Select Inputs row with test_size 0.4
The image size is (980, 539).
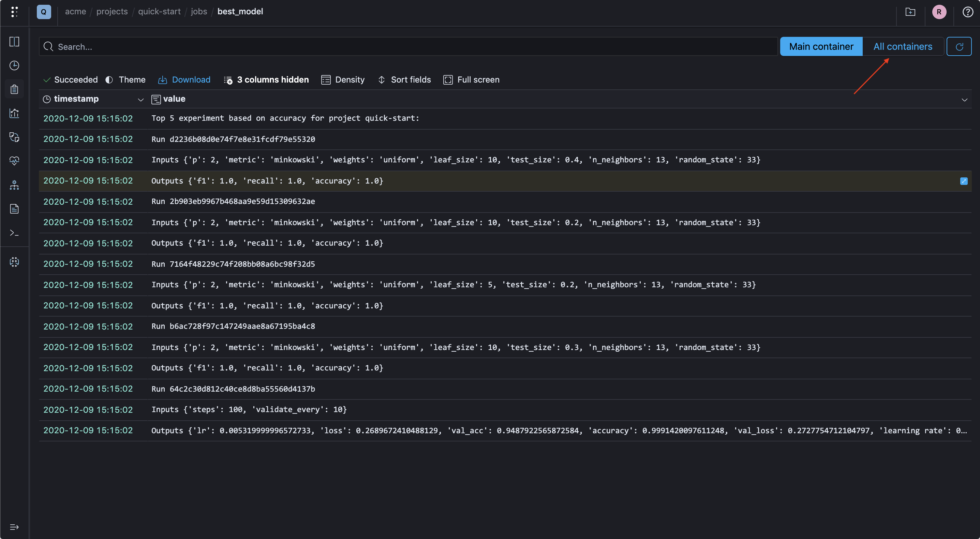[x=505, y=160]
